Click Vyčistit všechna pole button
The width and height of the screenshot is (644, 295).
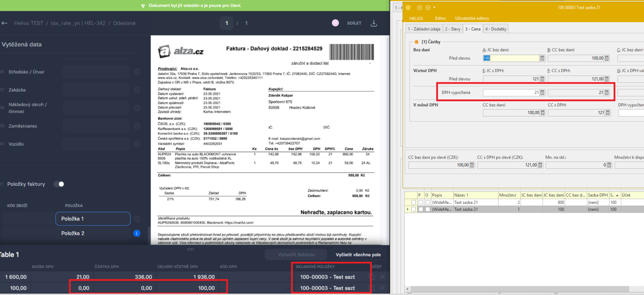tap(358, 255)
